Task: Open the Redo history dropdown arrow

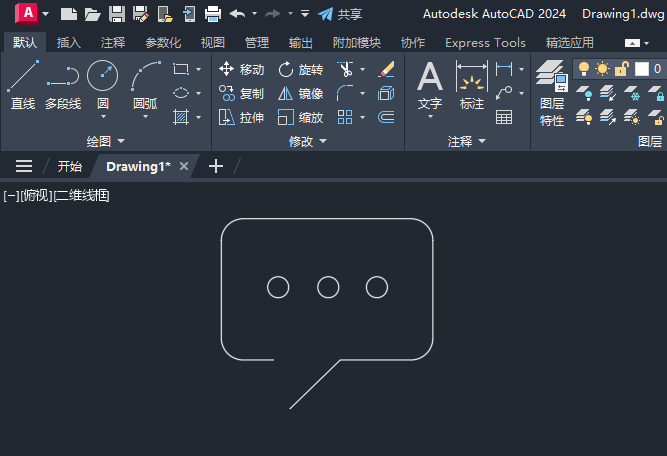Action: pyautogui.click(x=291, y=14)
